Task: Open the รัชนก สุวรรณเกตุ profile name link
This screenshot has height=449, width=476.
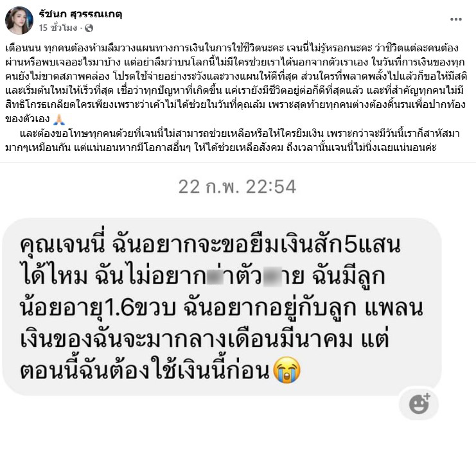Action: (80, 14)
